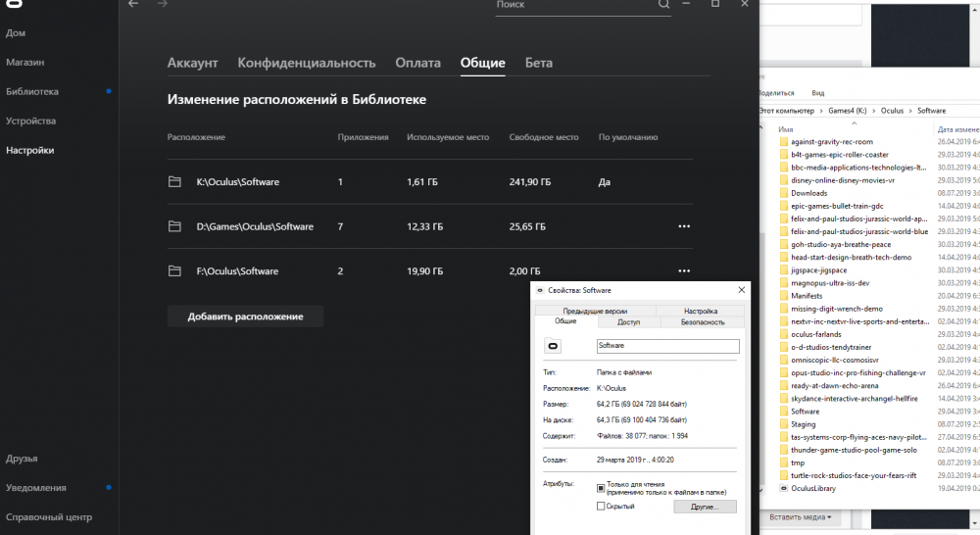Click the Oculus folder icon in properties dialog
Viewport: 980px width, 535px height.
553,346
